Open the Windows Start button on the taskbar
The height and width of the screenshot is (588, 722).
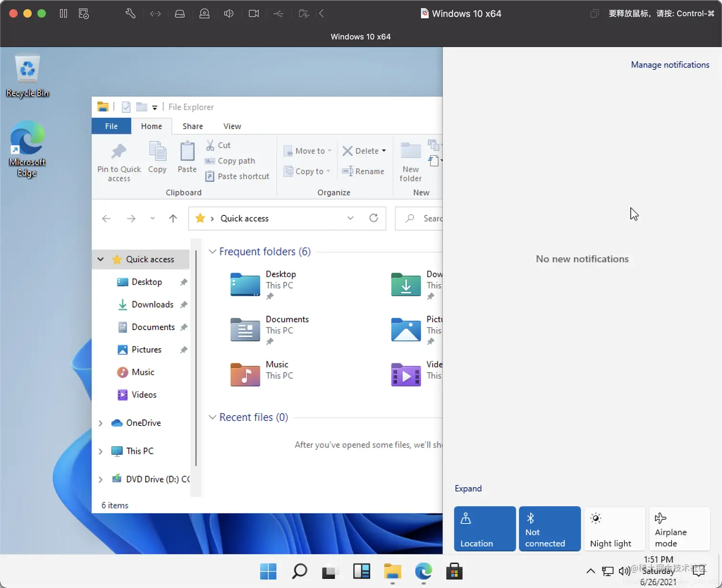268,571
